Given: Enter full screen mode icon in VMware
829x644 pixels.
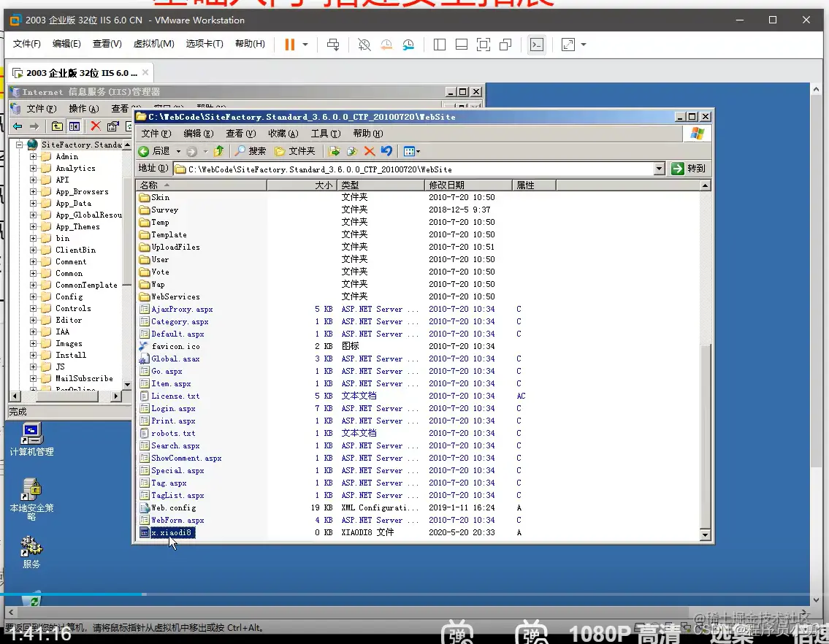Looking at the screenshot, I should (x=484, y=45).
